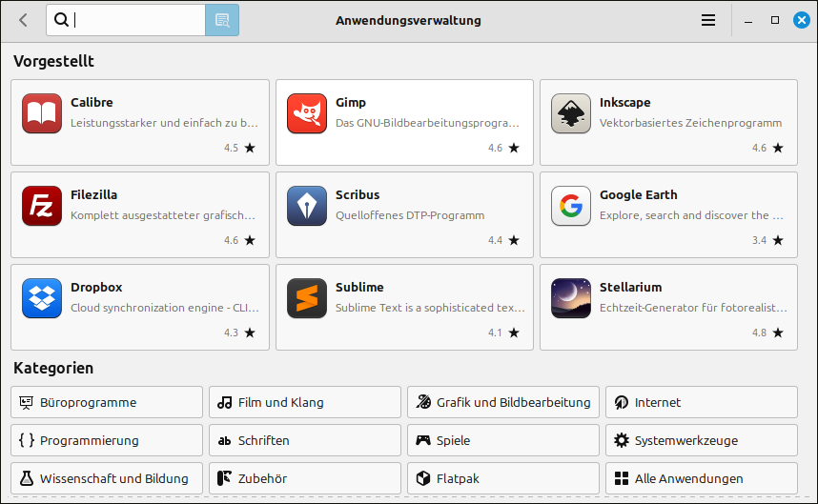Click the Inkscape logo icon
This screenshot has width=818, height=504.
[x=571, y=113]
